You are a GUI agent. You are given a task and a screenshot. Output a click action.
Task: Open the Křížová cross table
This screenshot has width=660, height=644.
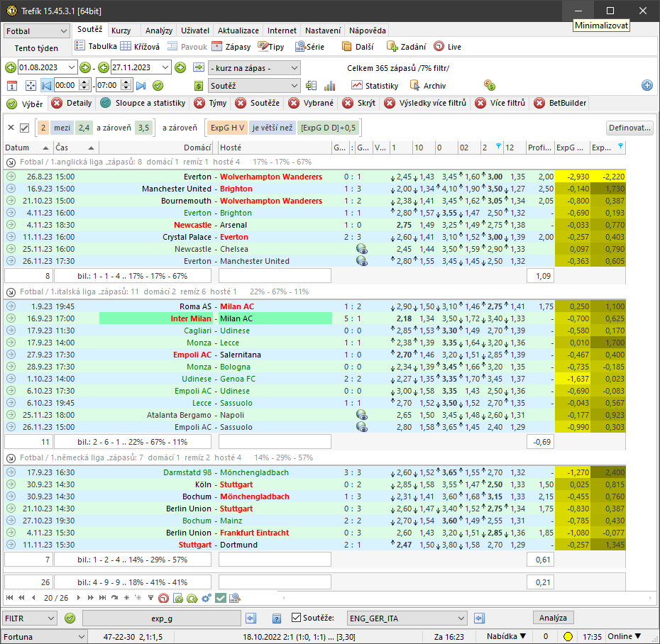(140, 47)
